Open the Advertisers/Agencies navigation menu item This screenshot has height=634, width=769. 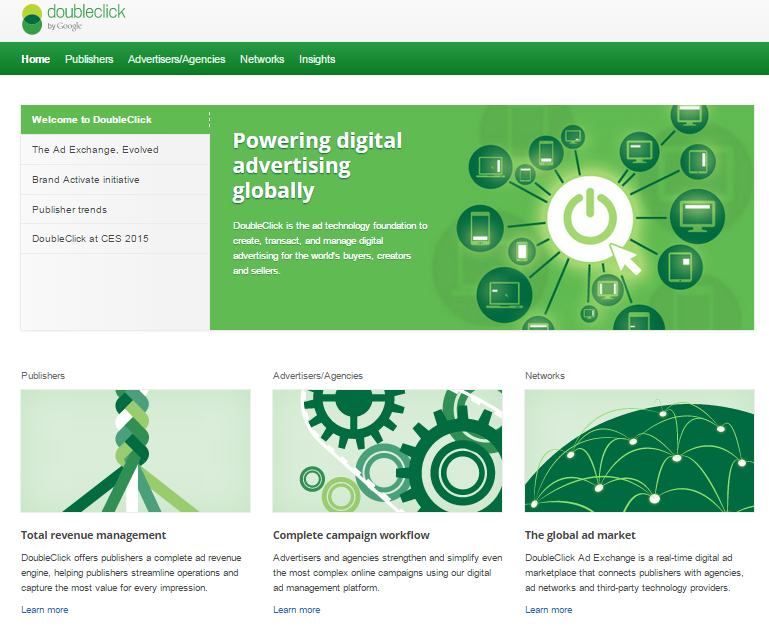pyautogui.click(x=176, y=59)
